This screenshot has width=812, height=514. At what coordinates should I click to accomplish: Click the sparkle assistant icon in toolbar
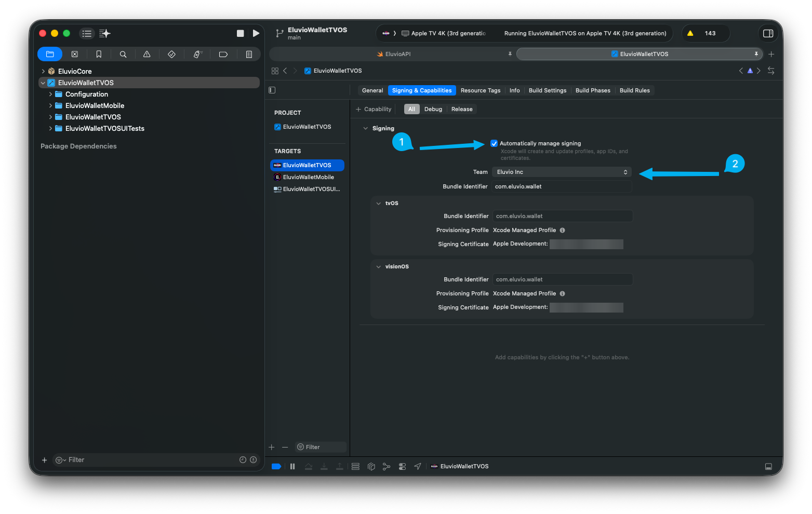pyautogui.click(x=105, y=33)
